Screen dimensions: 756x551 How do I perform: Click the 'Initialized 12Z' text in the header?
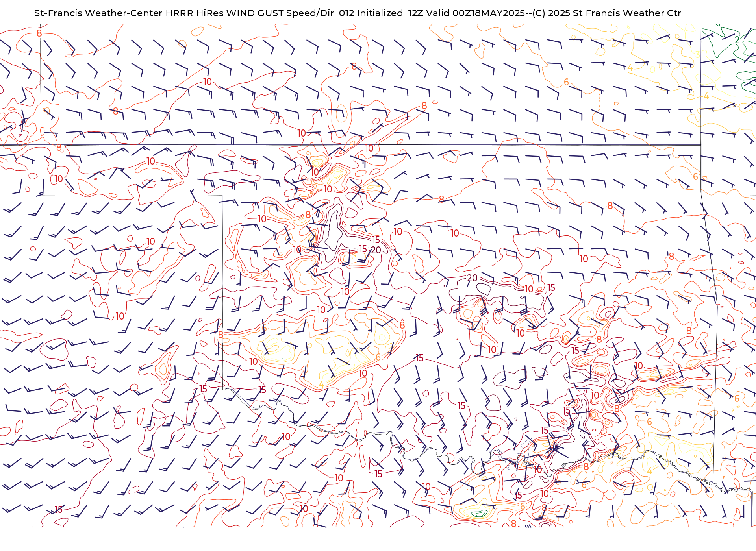click(390, 13)
